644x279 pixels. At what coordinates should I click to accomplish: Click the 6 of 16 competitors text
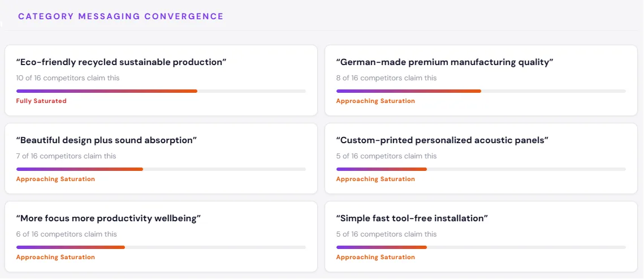point(67,234)
